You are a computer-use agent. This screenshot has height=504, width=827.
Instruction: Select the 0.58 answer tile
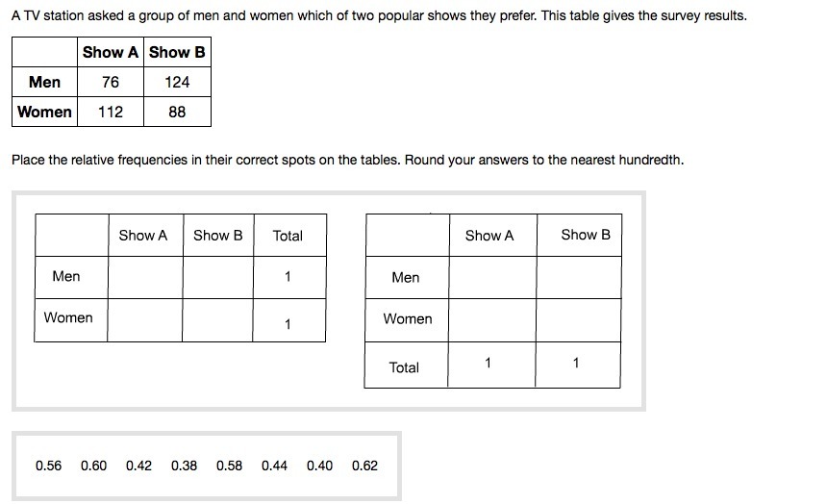[x=230, y=466]
